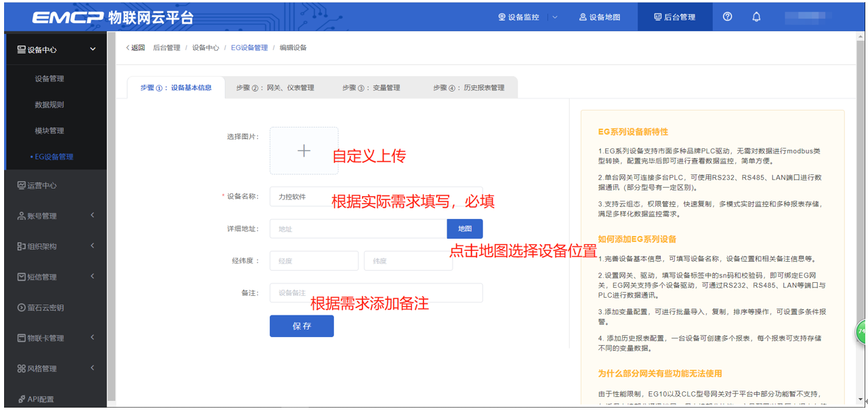
Task: Click the 风格管理 grid icon
Action: click(21, 368)
